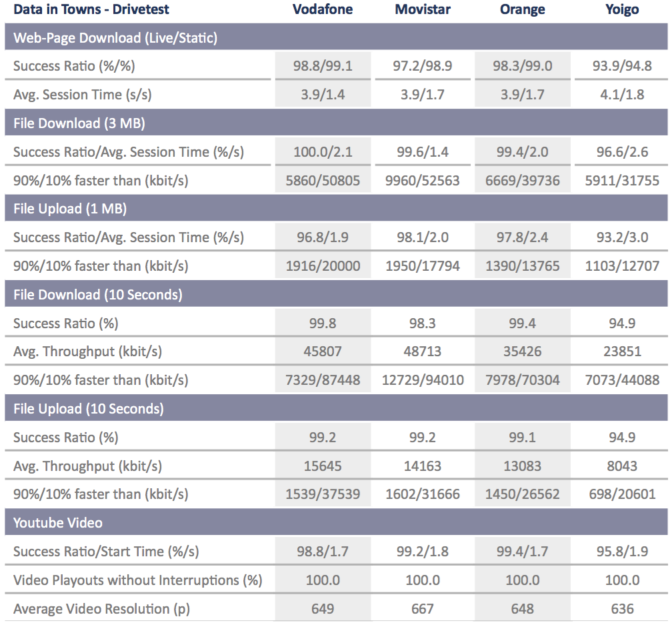
Task: Select the 'File Upload (1 MB)' section header
Action: coord(336,208)
